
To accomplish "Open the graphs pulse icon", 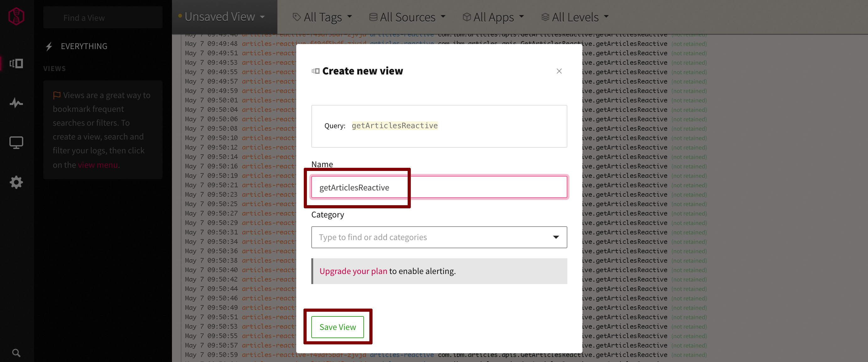I will [x=16, y=103].
